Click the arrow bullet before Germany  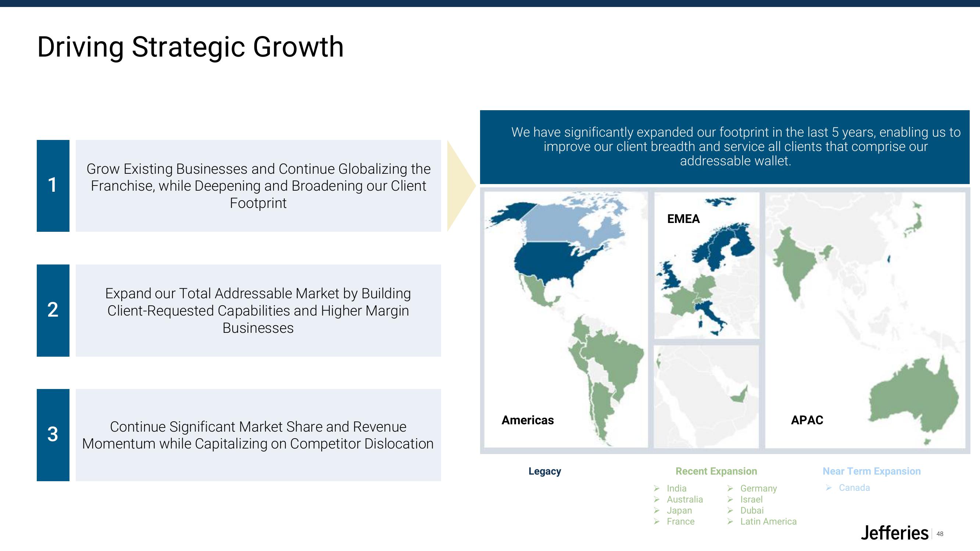pos(730,488)
